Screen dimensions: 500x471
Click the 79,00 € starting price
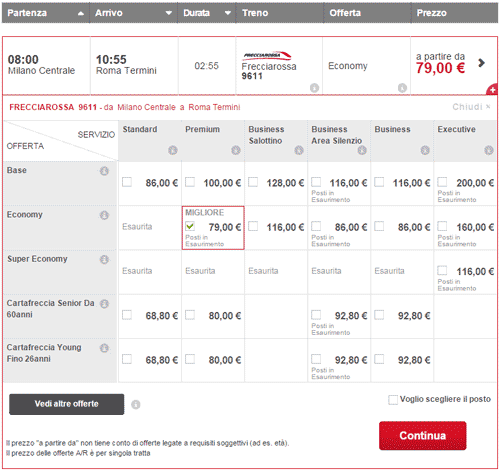click(440, 68)
